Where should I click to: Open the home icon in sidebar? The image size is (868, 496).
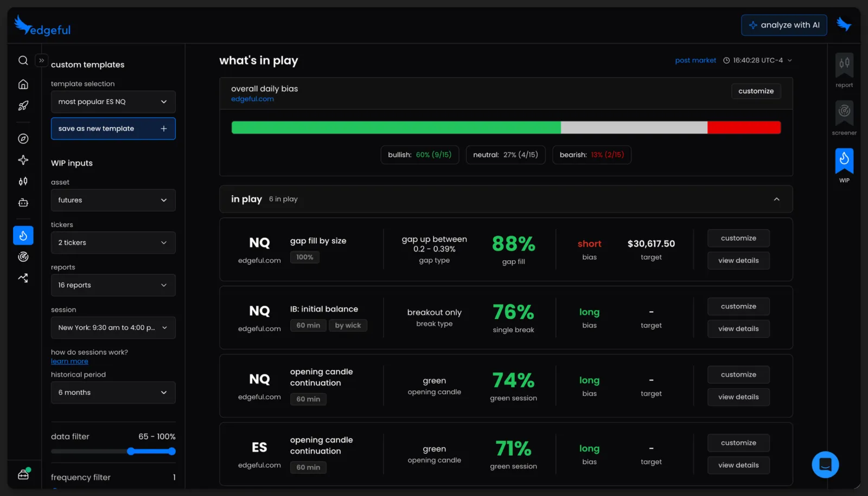pos(23,84)
